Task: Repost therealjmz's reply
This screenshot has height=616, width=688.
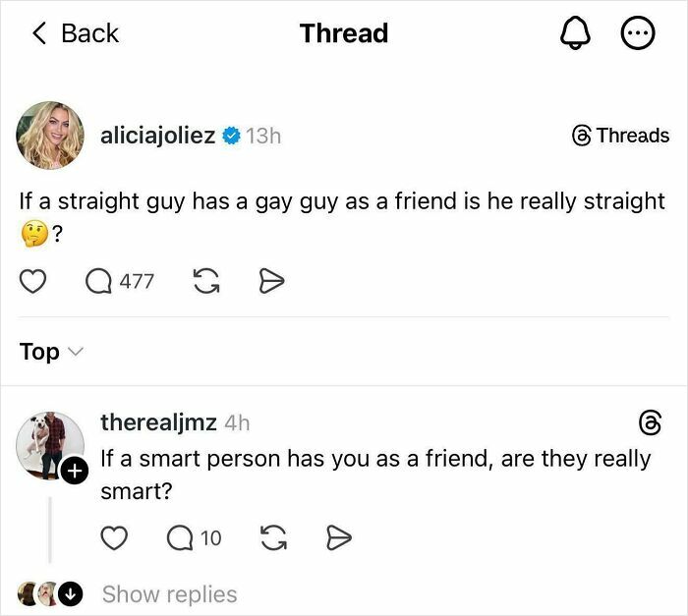Action: click(272, 537)
